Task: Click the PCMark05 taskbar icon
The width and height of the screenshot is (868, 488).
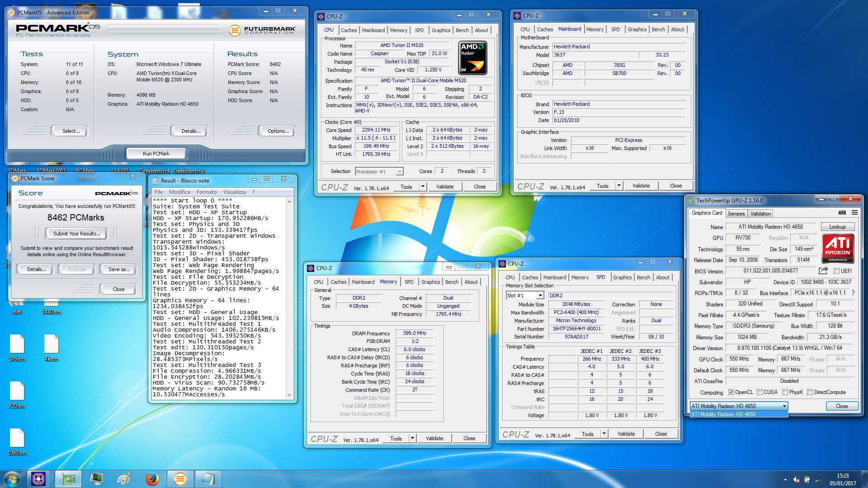Action: [180, 479]
